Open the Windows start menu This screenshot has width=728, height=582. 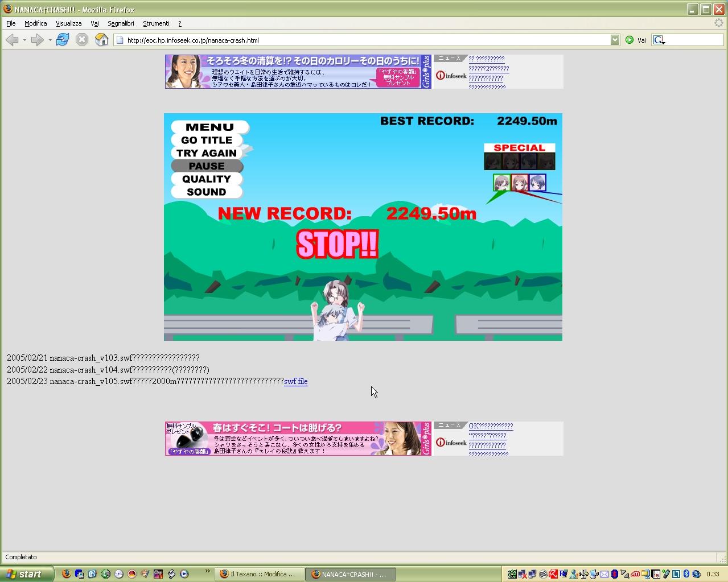click(x=27, y=574)
